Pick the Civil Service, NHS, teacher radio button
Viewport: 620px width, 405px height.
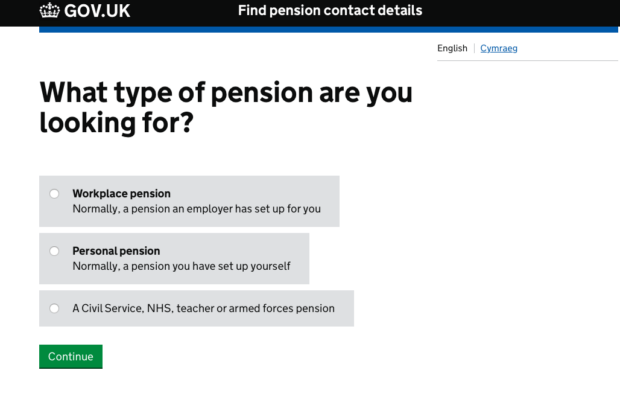tap(54, 308)
